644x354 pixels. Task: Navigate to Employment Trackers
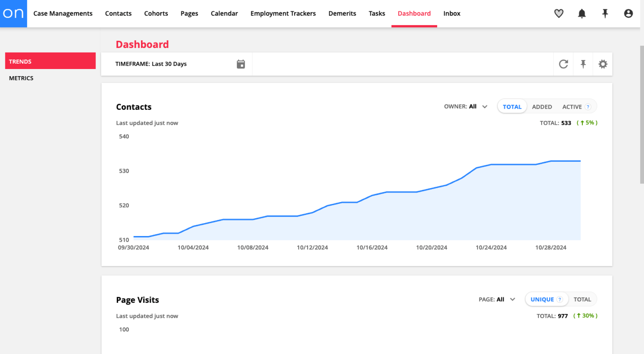(x=283, y=13)
